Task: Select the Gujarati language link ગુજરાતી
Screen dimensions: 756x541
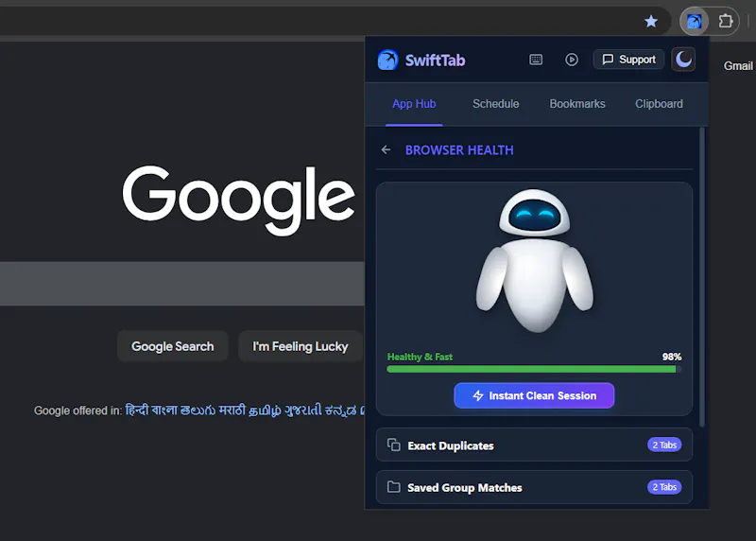Action: tap(302, 410)
